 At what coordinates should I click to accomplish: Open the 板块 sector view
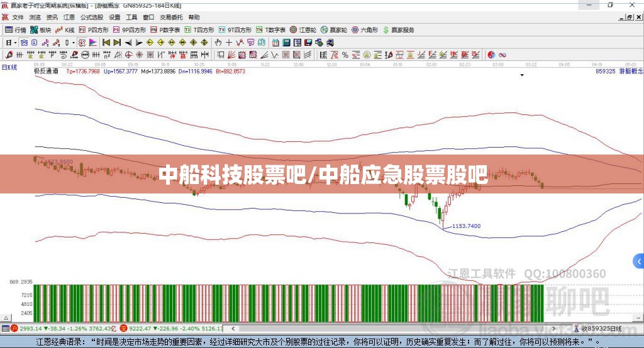point(41,30)
